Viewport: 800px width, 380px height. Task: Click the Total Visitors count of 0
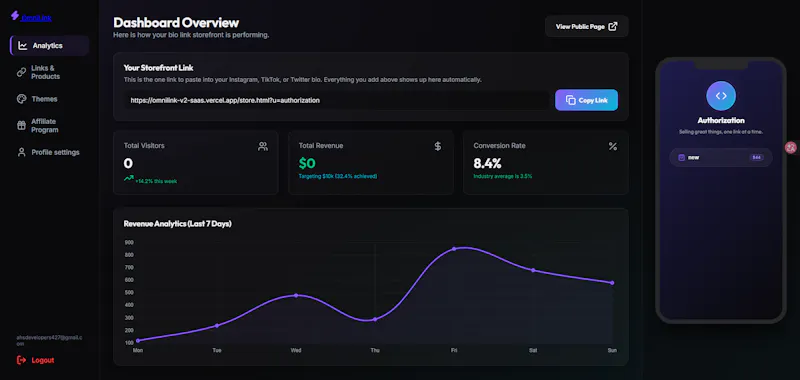pos(128,163)
